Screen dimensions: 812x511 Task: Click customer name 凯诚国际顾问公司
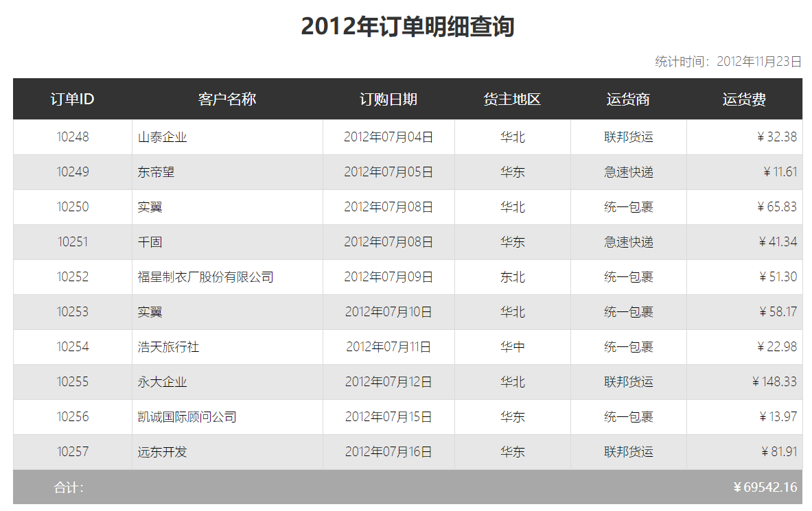187,417
